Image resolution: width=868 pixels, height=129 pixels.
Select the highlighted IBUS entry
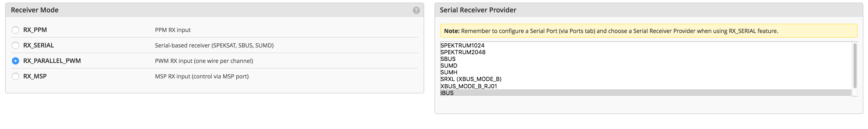coord(447,93)
